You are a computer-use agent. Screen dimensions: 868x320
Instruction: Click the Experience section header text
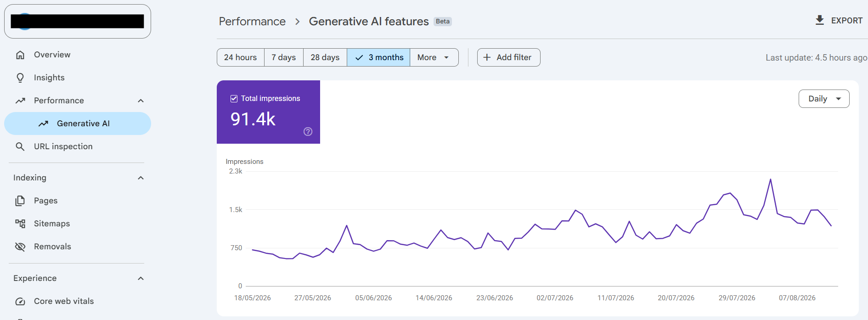(x=35, y=278)
